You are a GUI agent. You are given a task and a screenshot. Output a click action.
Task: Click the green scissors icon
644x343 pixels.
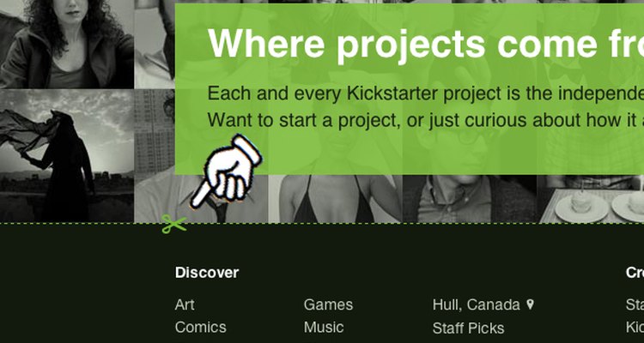[174, 225]
